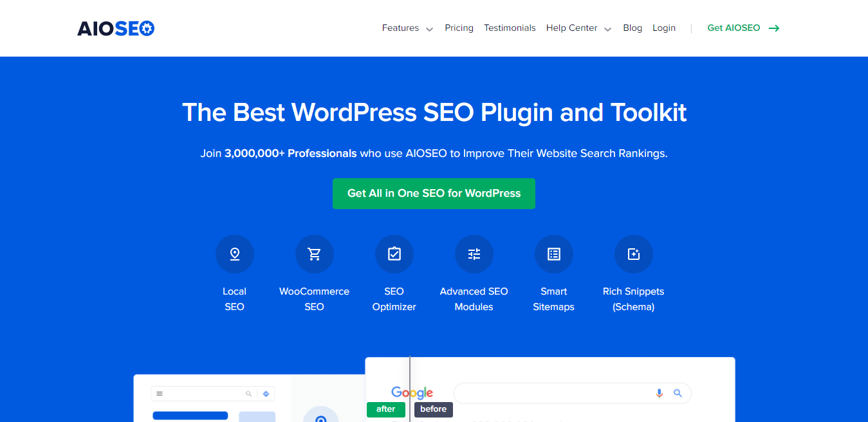This screenshot has width=868, height=422.
Task: Click the search icon in map preview box
Action: point(248,394)
